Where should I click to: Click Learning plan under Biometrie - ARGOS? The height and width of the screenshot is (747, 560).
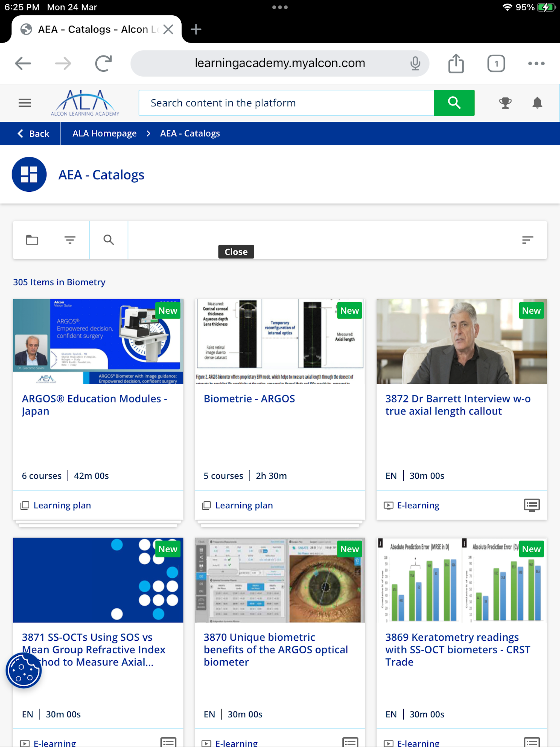(x=244, y=505)
